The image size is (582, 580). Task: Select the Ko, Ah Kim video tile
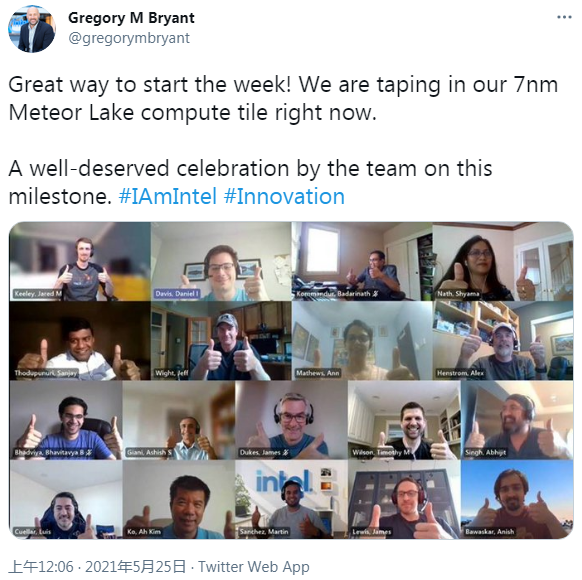pyautogui.click(x=179, y=499)
